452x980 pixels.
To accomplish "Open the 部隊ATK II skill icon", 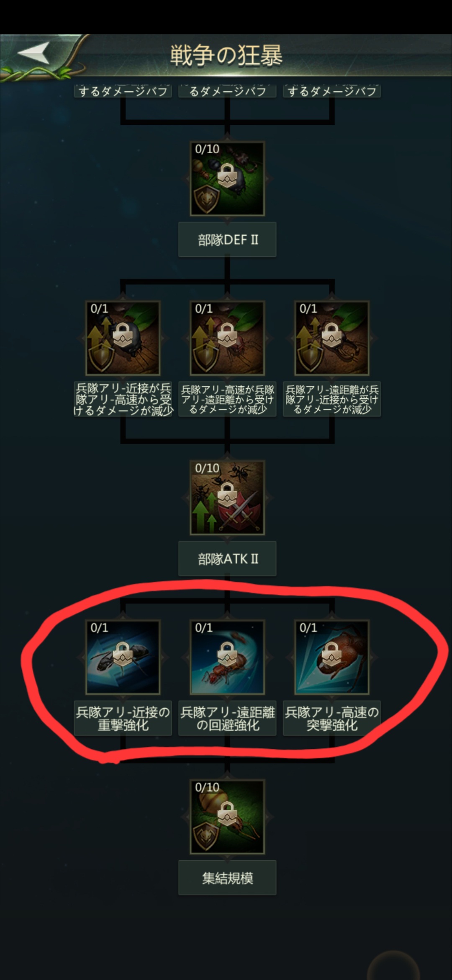I will point(227,498).
